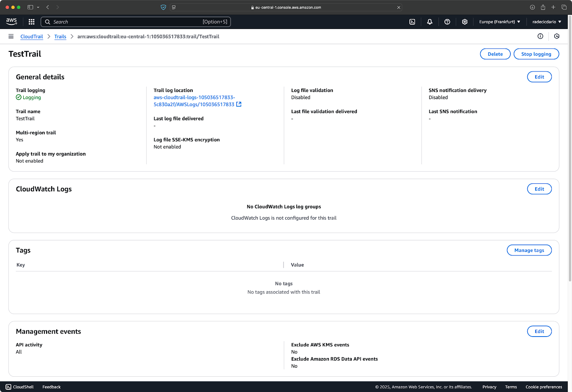
Task: Open the hexagon tools panel icon
Action: click(557, 36)
